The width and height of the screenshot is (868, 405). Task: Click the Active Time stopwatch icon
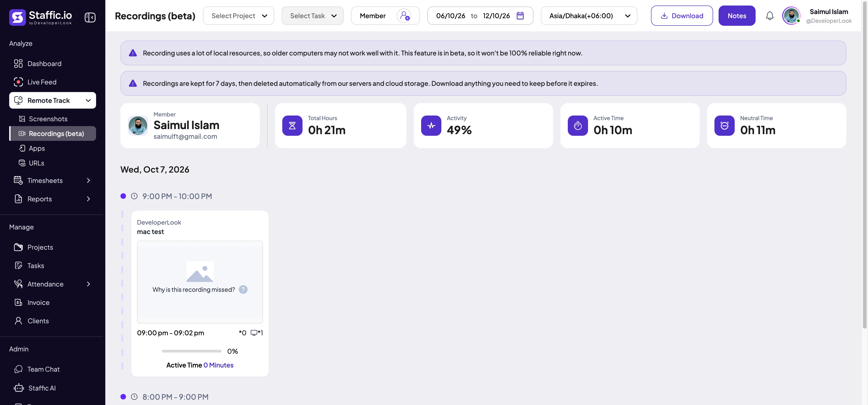click(577, 126)
